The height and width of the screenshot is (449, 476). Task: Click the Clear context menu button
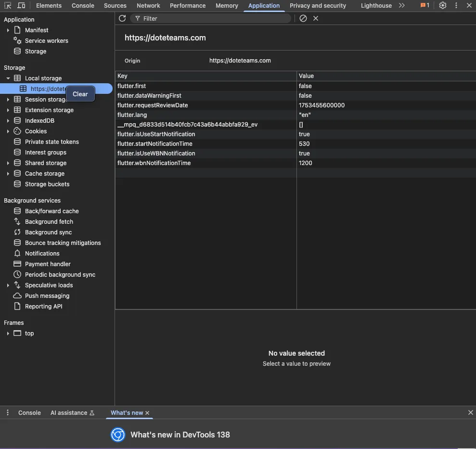(x=80, y=94)
